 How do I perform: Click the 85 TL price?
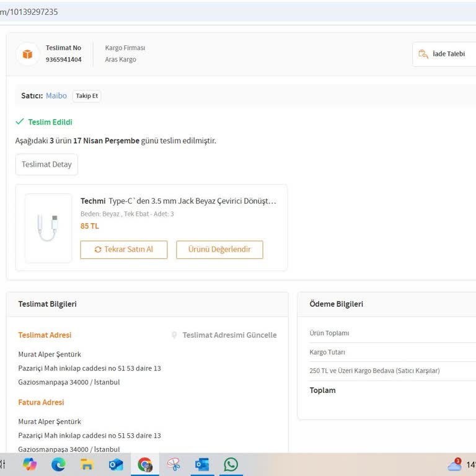[x=89, y=226]
